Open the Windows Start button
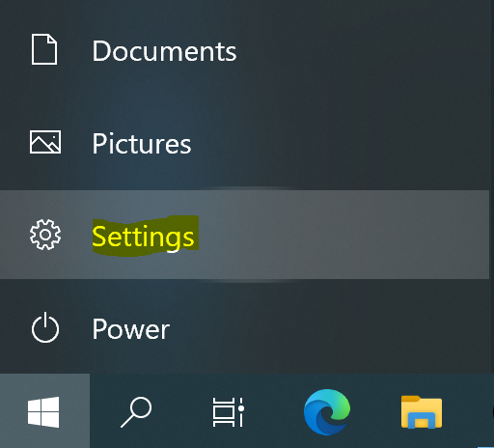 (x=43, y=412)
